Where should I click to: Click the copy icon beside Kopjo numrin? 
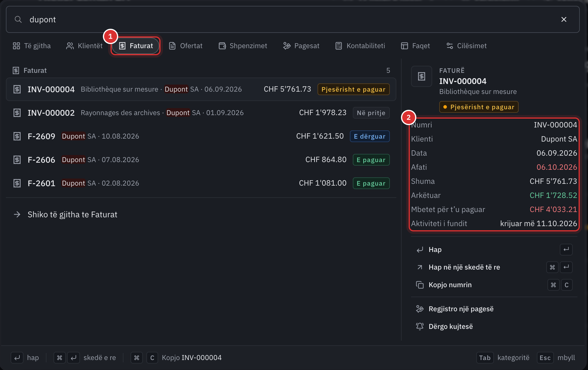pyautogui.click(x=420, y=285)
